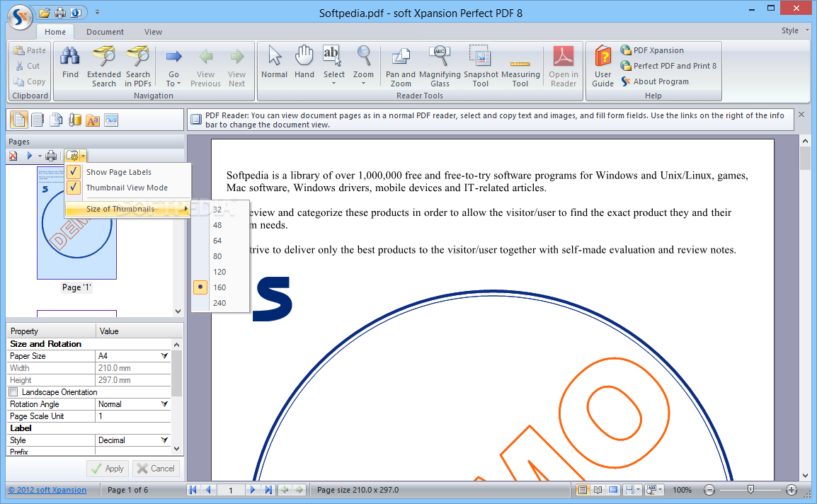Open the User Guide

603,67
